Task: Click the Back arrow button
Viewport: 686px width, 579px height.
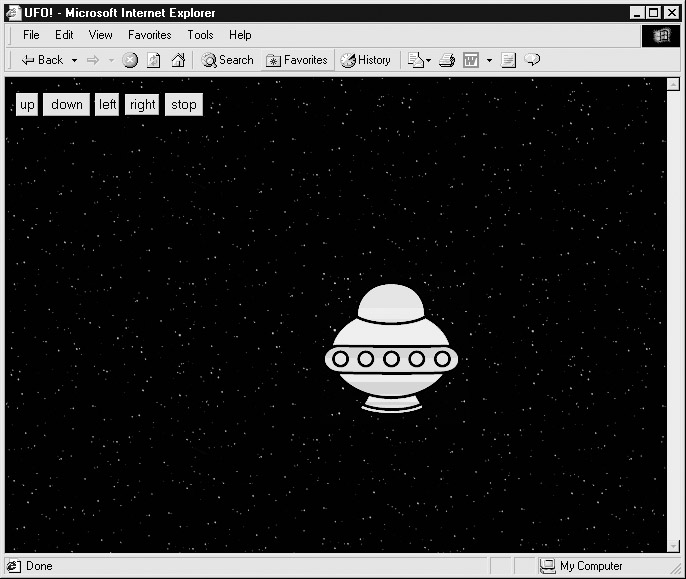Action: tap(42, 60)
